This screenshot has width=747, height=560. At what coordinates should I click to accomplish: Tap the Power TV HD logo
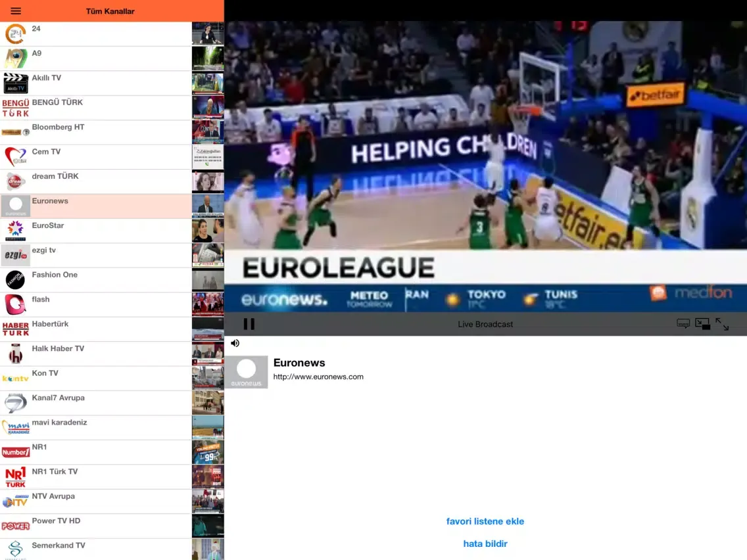[16, 526]
